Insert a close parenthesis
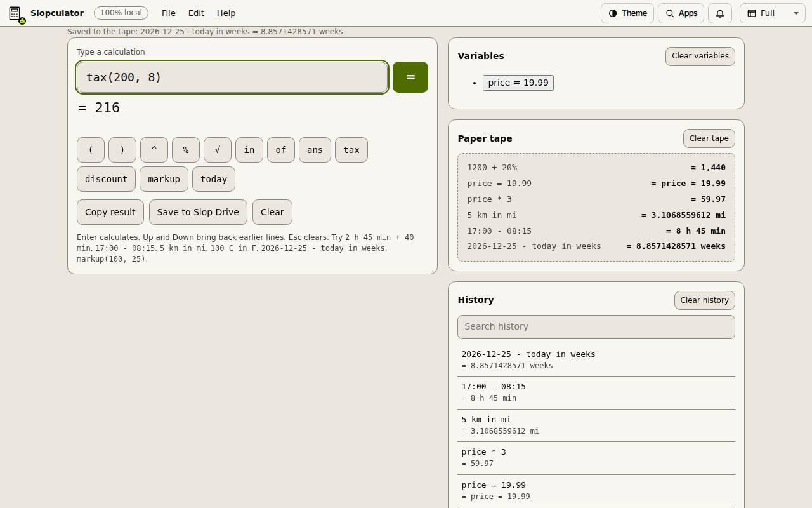Screen dimensions: 812x508 [x=122, y=150]
